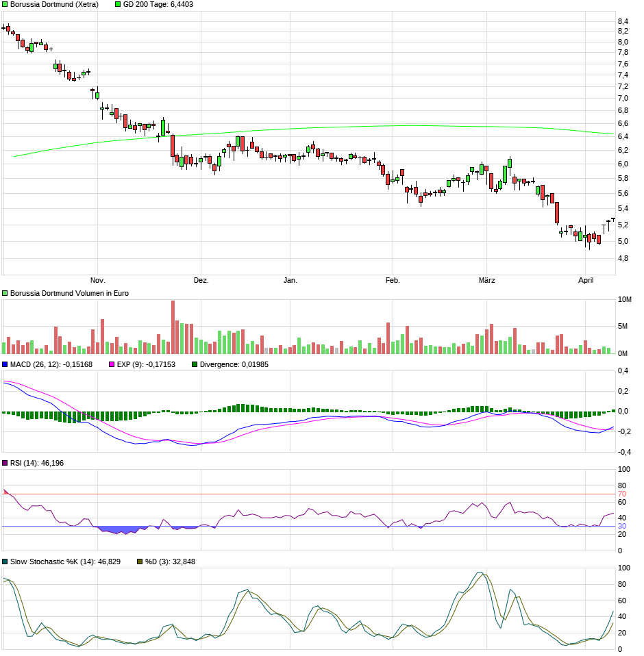Click the GD 200 Tage: 6,4403 legend label
This screenshot has height=656, width=644.
pyautogui.click(x=158, y=4)
